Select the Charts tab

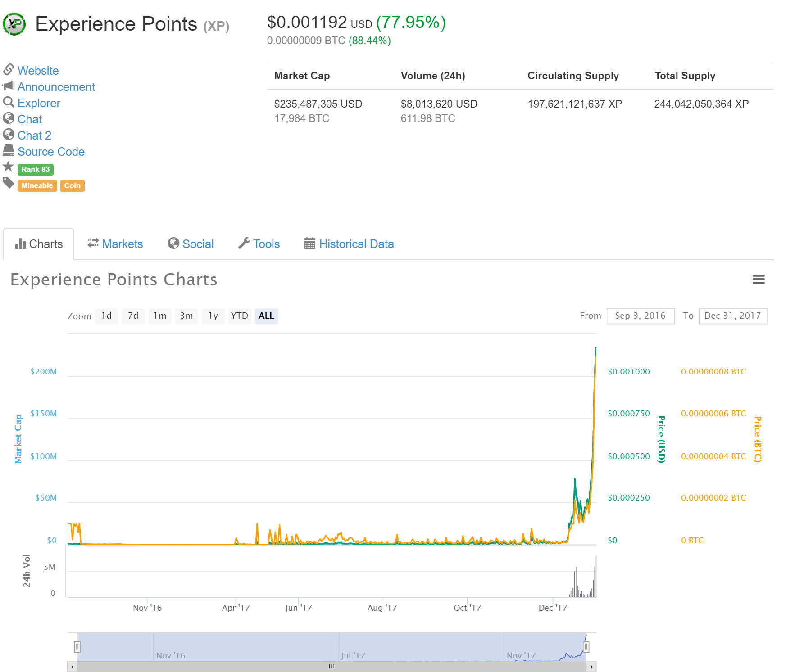39,244
